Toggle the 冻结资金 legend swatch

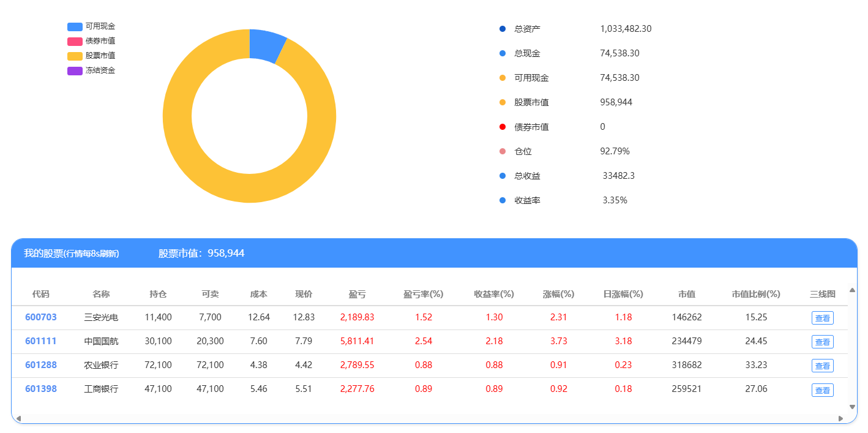point(75,70)
